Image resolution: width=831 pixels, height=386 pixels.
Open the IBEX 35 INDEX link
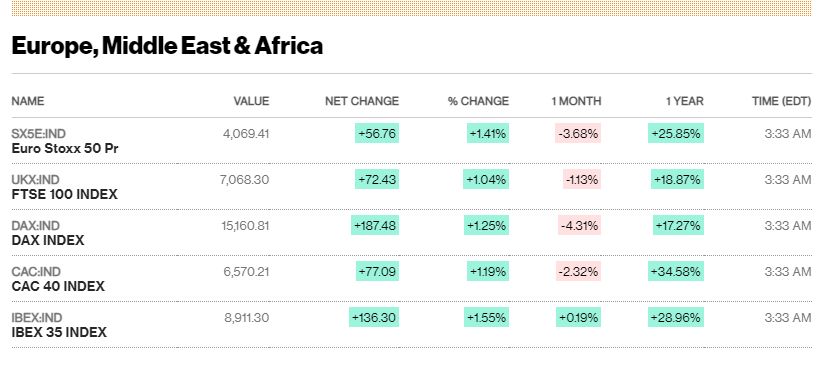(x=59, y=332)
